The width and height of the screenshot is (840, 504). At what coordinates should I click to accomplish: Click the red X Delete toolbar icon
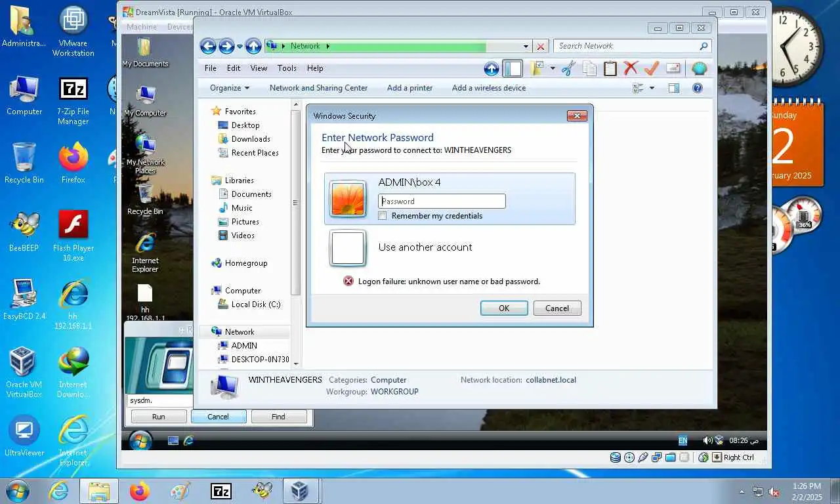[x=631, y=68]
